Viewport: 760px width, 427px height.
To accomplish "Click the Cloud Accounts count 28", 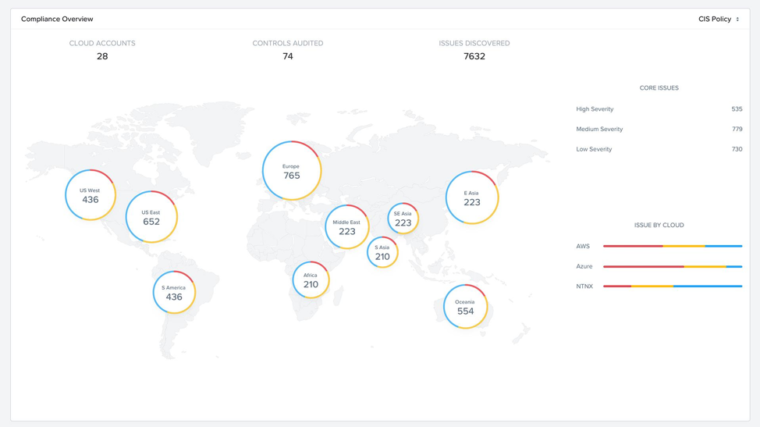I will tap(102, 57).
